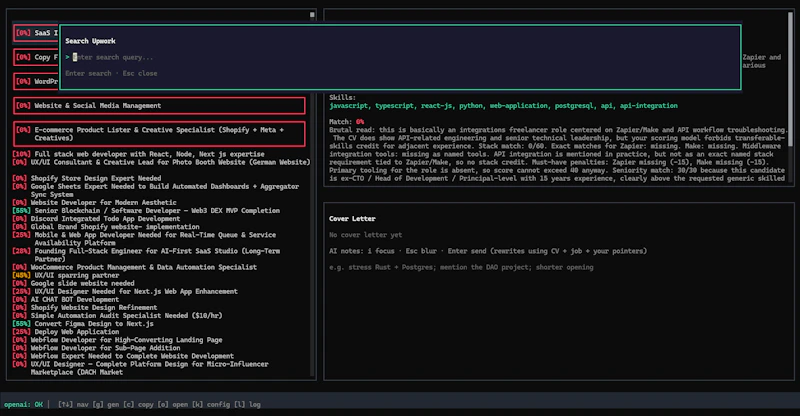The width and height of the screenshot is (800, 416).
Task: Select UX/UI sparring partner job
Action: (66, 276)
